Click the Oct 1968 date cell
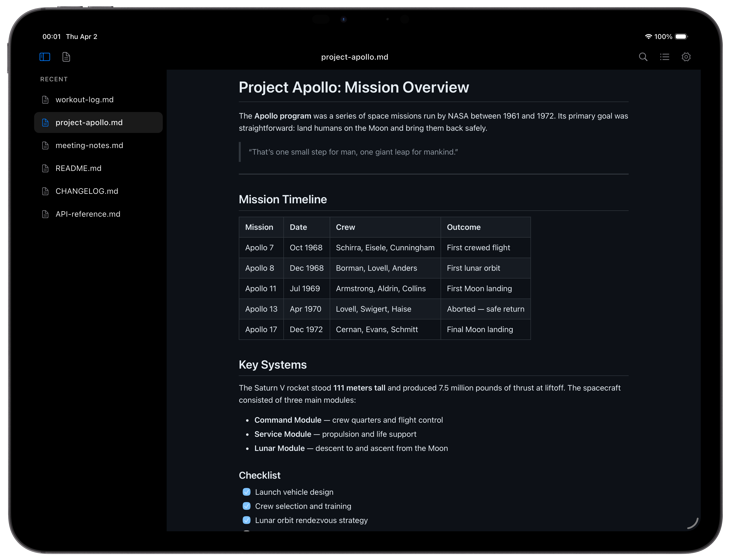Image resolution: width=731 pixels, height=560 pixels. click(x=307, y=248)
